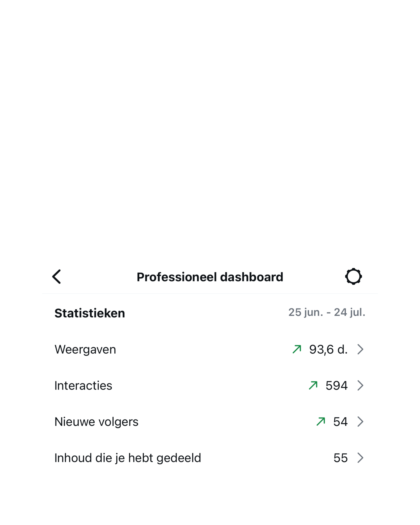
Task: Click the 55 shared content value
Action: 340,458
